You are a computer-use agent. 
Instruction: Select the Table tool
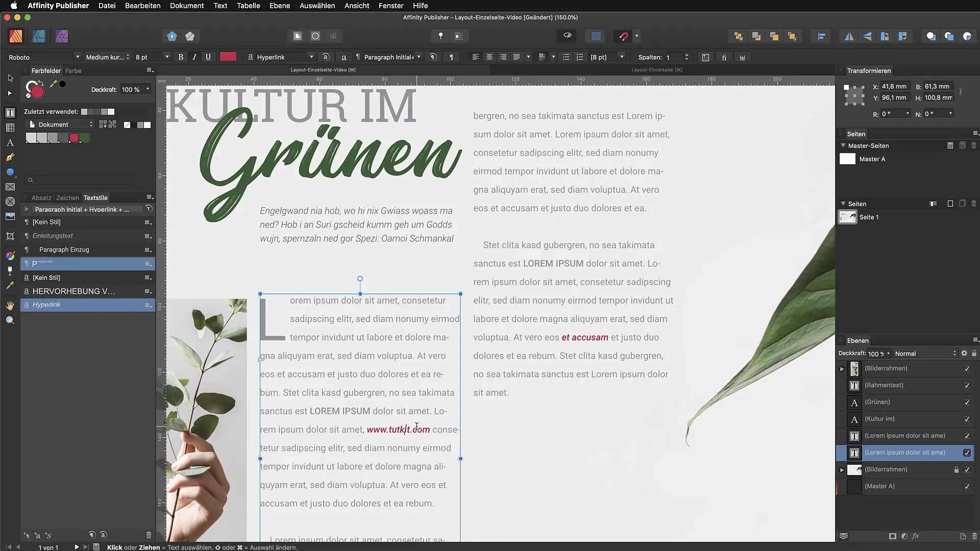click(x=10, y=128)
